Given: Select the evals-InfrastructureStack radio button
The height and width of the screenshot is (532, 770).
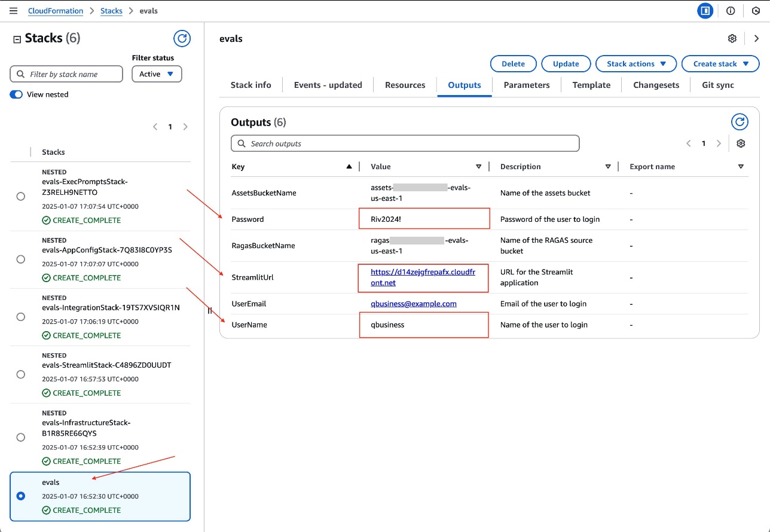Looking at the screenshot, I should click(x=21, y=438).
